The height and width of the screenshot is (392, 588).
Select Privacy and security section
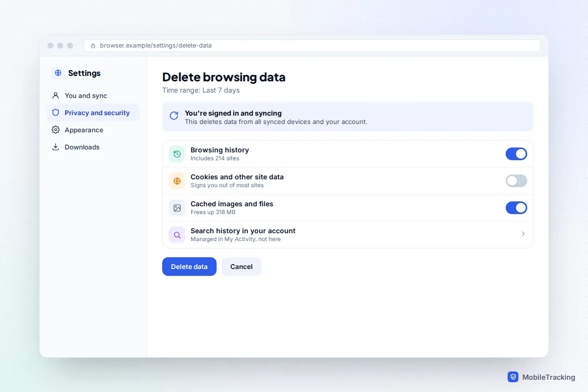coord(94,113)
